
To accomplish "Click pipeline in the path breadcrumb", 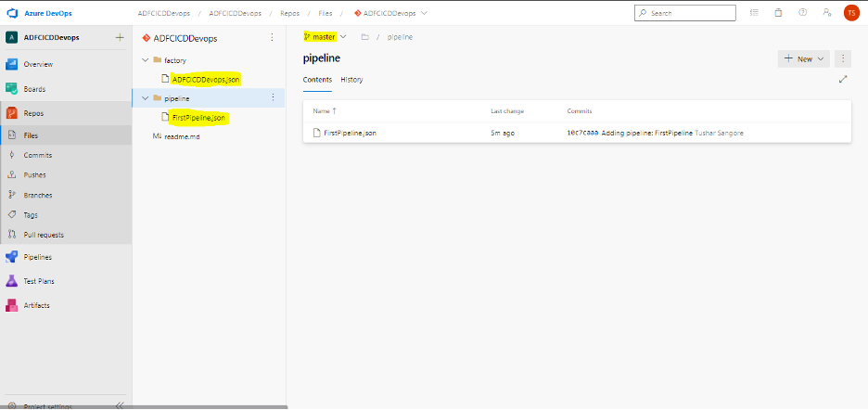I will pos(400,37).
